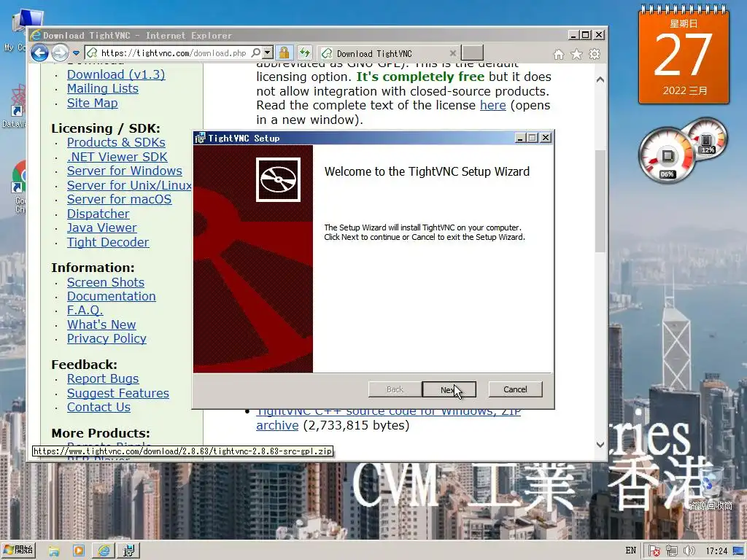The width and height of the screenshot is (747, 560).
Task: Open the Privacy Policy link
Action: (107, 338)
